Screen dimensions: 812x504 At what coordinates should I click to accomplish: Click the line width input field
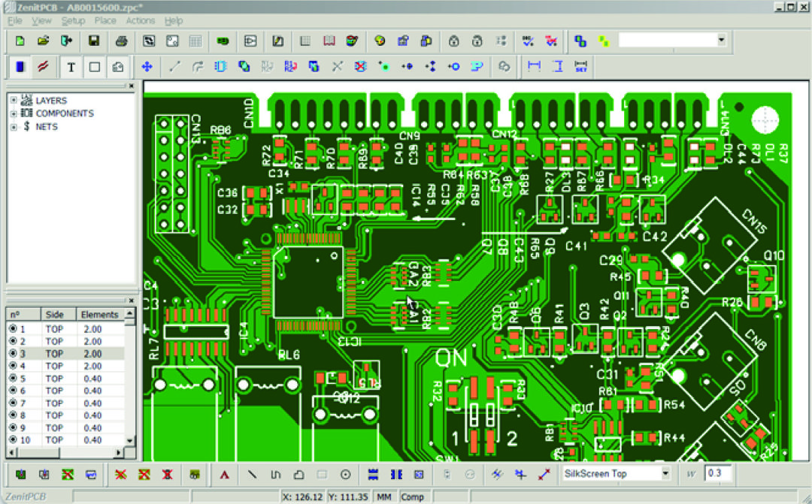pyautogui.click(x=718, y=474)
